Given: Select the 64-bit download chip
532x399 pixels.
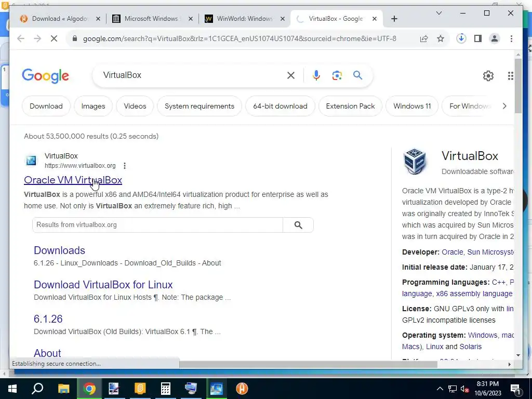Looking at the screenshot, I should 280,106.
